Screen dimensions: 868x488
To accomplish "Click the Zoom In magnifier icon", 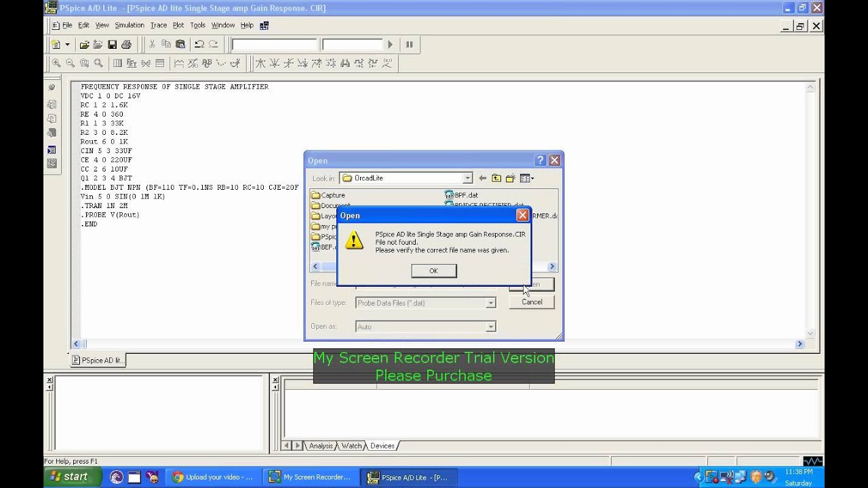I will 56,64.
